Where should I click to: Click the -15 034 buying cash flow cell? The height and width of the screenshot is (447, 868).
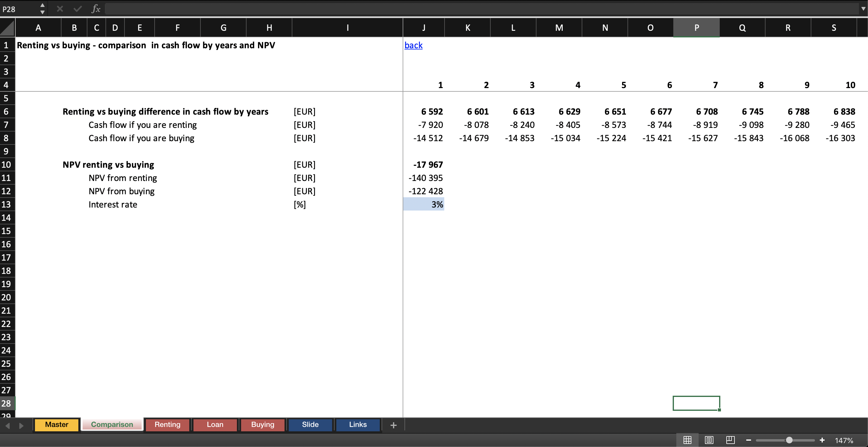[559, 138]
